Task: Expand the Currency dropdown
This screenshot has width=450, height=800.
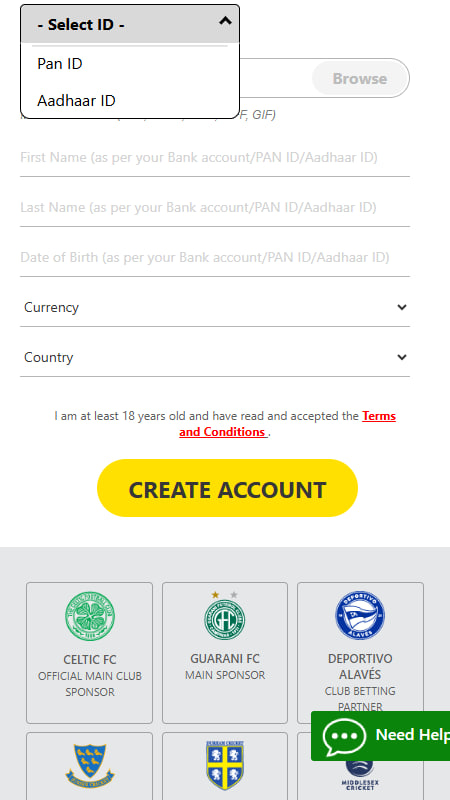Action: [x=215, y=307]
